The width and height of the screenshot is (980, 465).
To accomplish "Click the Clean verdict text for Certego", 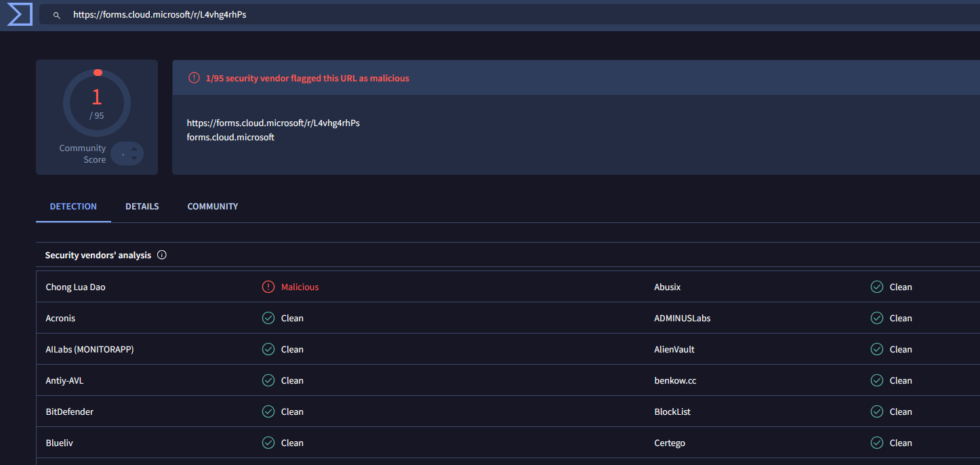I will pyautogui.click(x=901, y=443).
